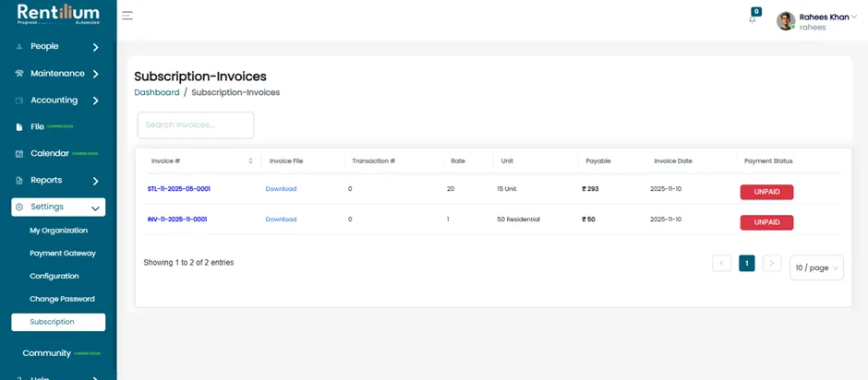Go to next page arrow in pagination
The image size is (868, 380).
click(772, 263)
